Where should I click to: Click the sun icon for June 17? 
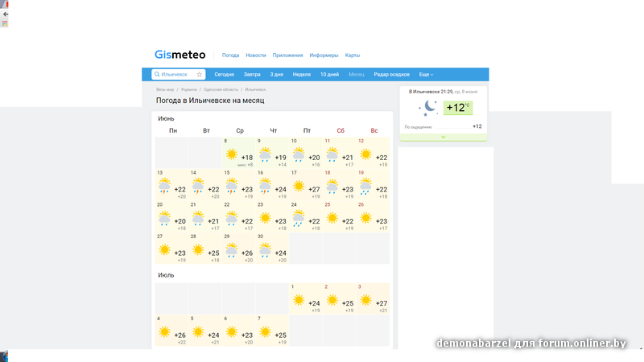coord(299,187)
